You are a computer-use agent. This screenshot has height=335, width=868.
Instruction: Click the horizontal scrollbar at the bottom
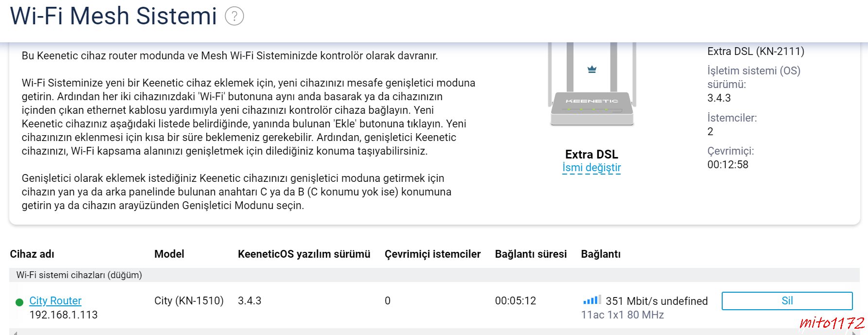tap(434, 332)
